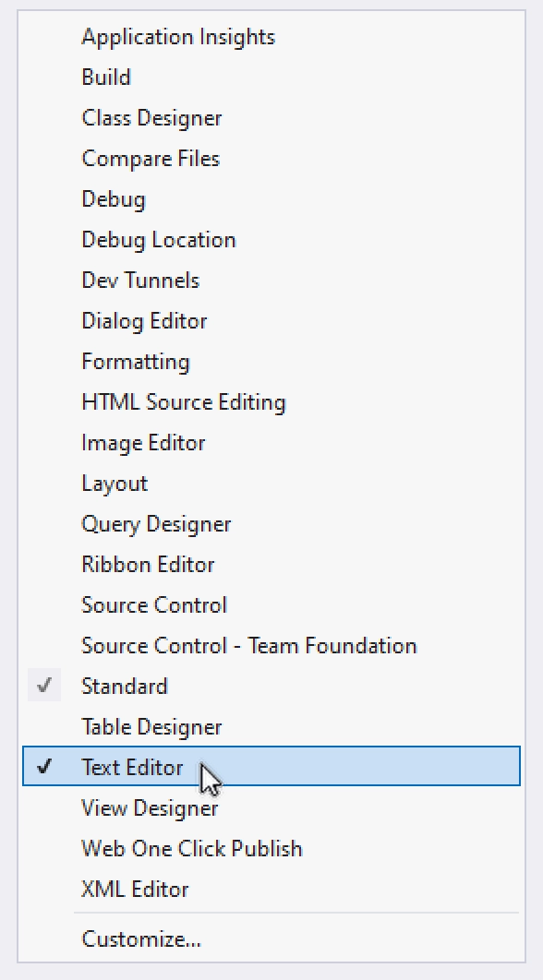This screenshot has height=980, width=543.
Task: Enable the Class Designer toolbar
Action: (271, 118)
